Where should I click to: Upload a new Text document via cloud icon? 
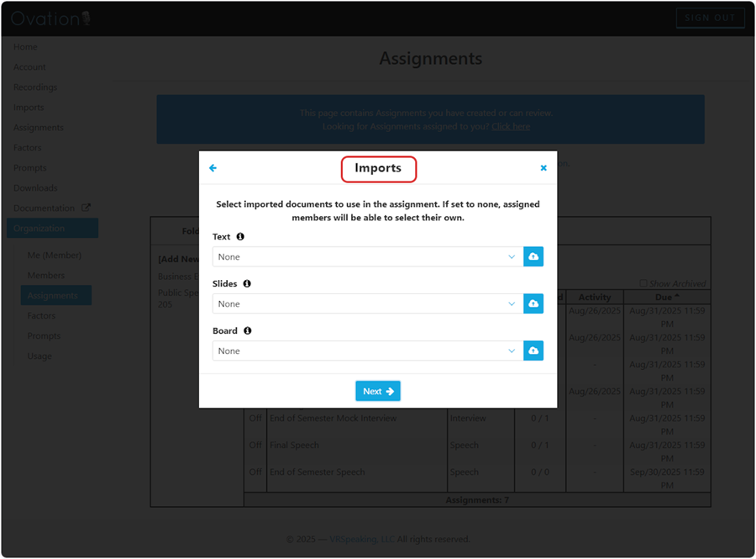click(533, 256)
